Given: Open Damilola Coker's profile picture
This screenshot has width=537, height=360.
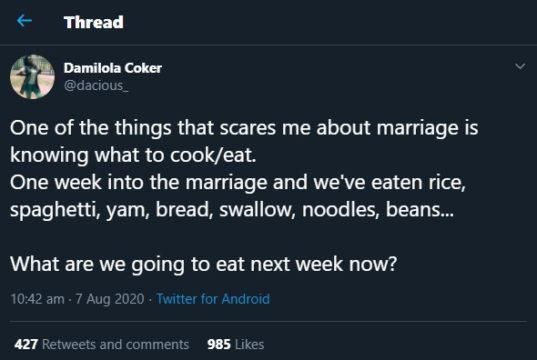Looking at the screenshot, I should 32,77.
